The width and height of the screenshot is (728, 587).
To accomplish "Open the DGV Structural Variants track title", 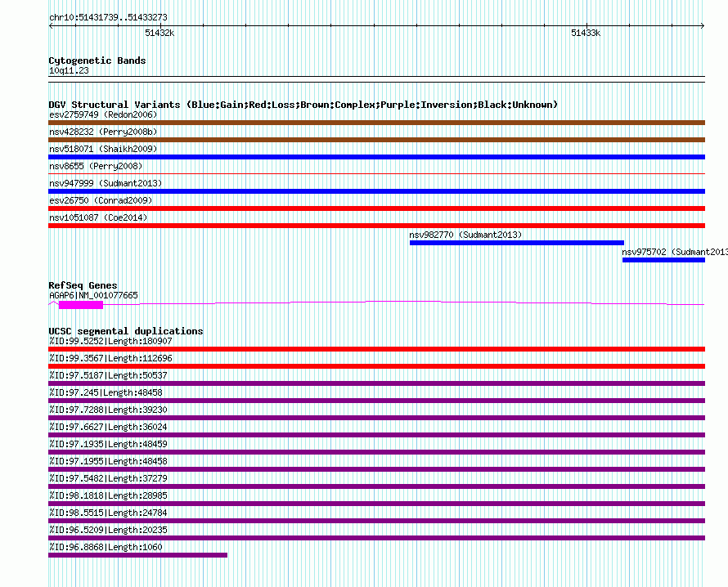I will [303, 105].
